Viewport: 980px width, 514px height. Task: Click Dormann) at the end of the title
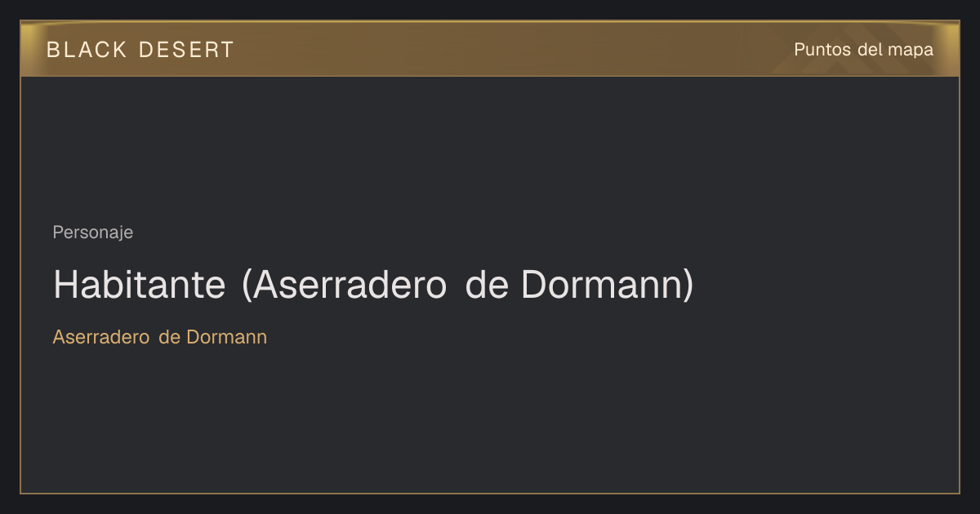coord(608,285)
